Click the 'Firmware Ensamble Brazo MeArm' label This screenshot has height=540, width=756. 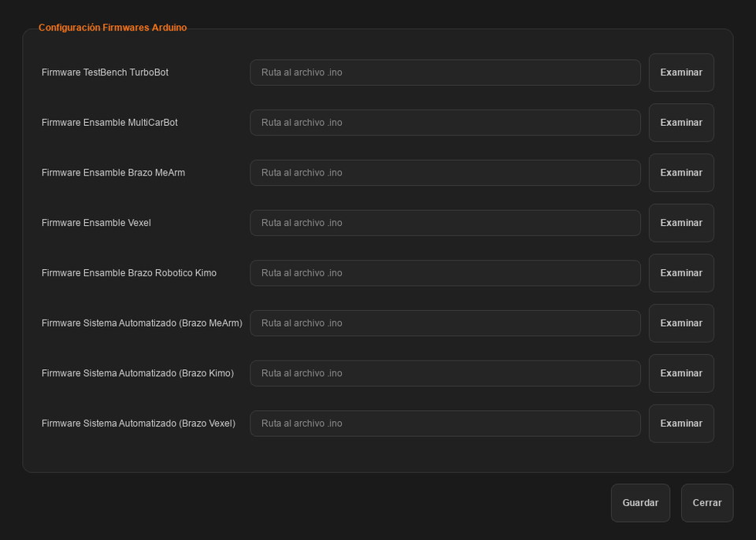(x=113, y=172)
